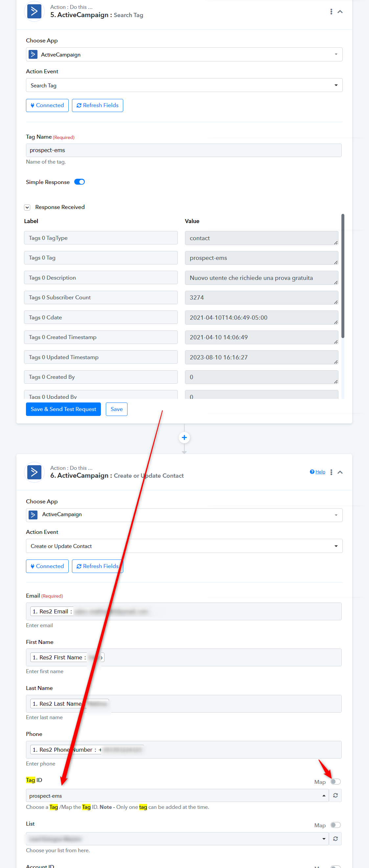This screenshot has height=868, width=369.
Task: Open Choose App dropdown in step 5
Action: tap(184, 54)
